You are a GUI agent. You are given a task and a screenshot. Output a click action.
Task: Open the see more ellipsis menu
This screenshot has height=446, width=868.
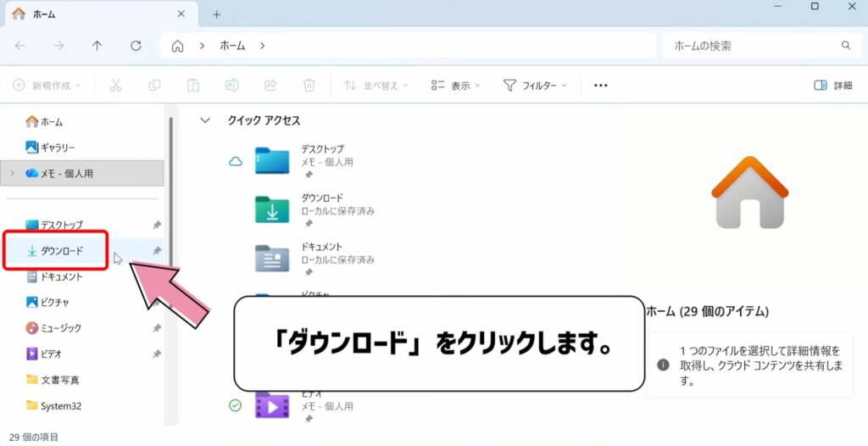601,86
